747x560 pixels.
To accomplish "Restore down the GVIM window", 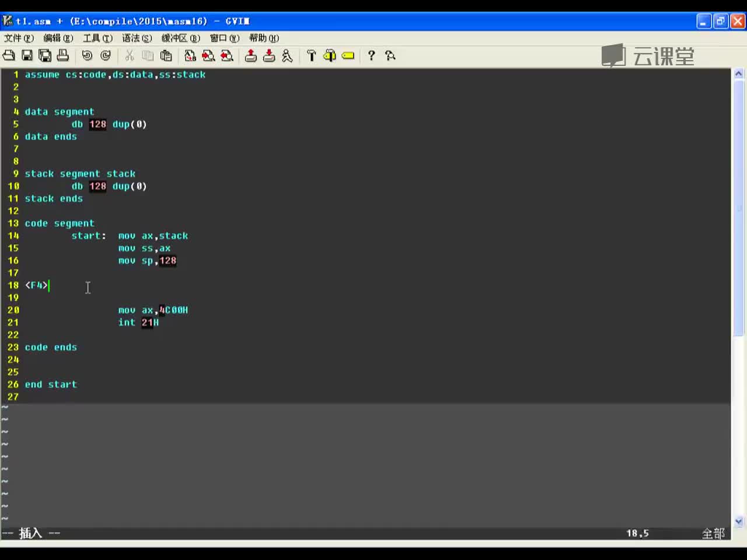I will pos(721,22).
